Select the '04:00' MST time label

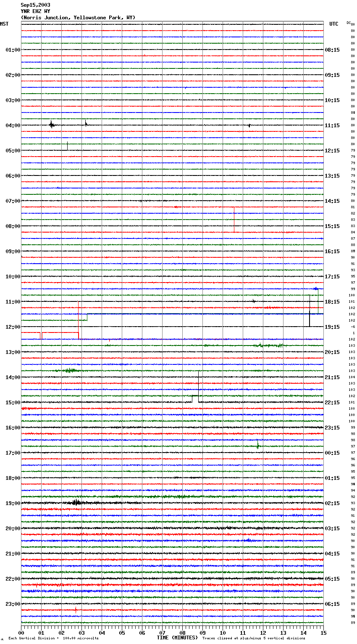click(13, 126)
